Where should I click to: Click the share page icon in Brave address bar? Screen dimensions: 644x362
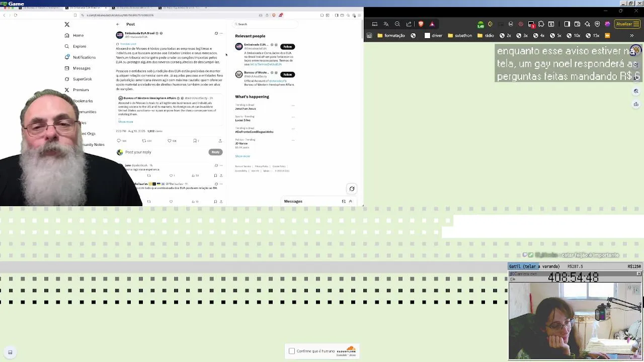coord(409,24)
